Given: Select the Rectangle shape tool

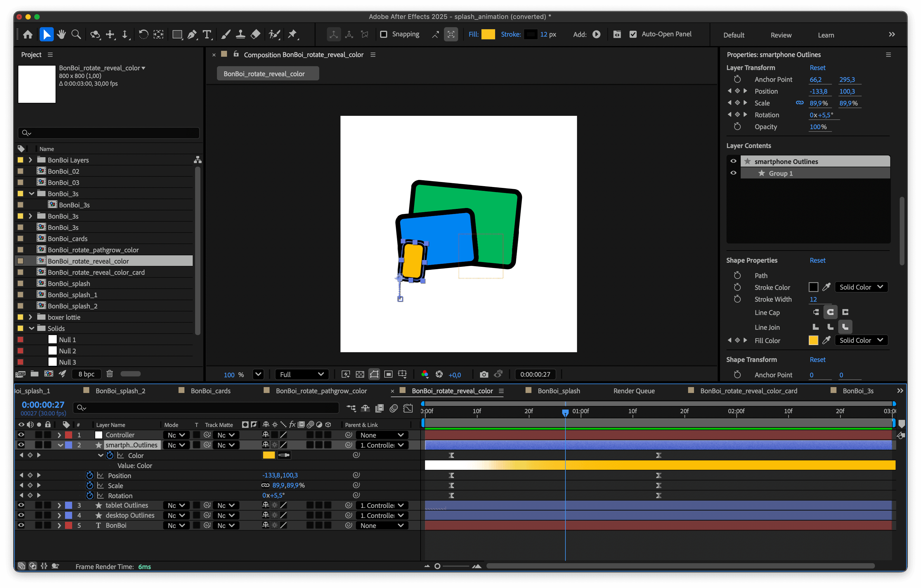Looking at the screenshot, I should click(177, 35).
